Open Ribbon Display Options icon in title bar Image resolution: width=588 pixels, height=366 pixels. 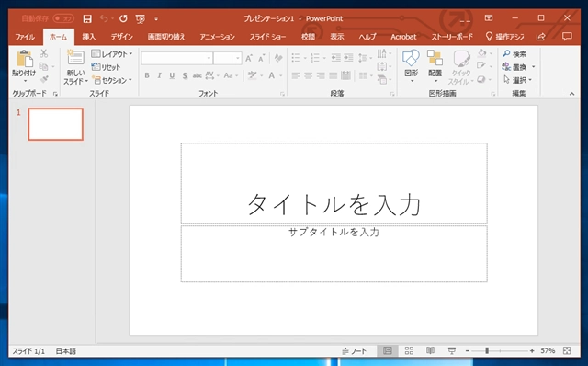click(489, 17)
